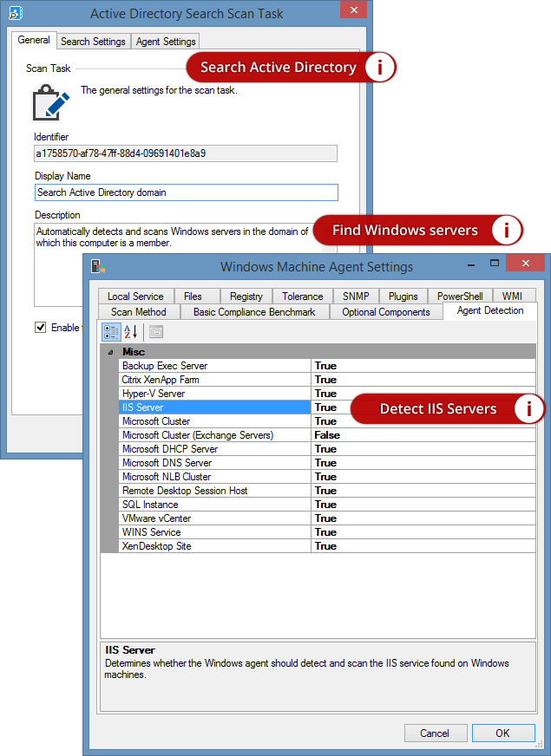The image size is (551, 756).
Task: Open the Agent Settings tab
Action: pyautogui.click(x=166, y=42)
